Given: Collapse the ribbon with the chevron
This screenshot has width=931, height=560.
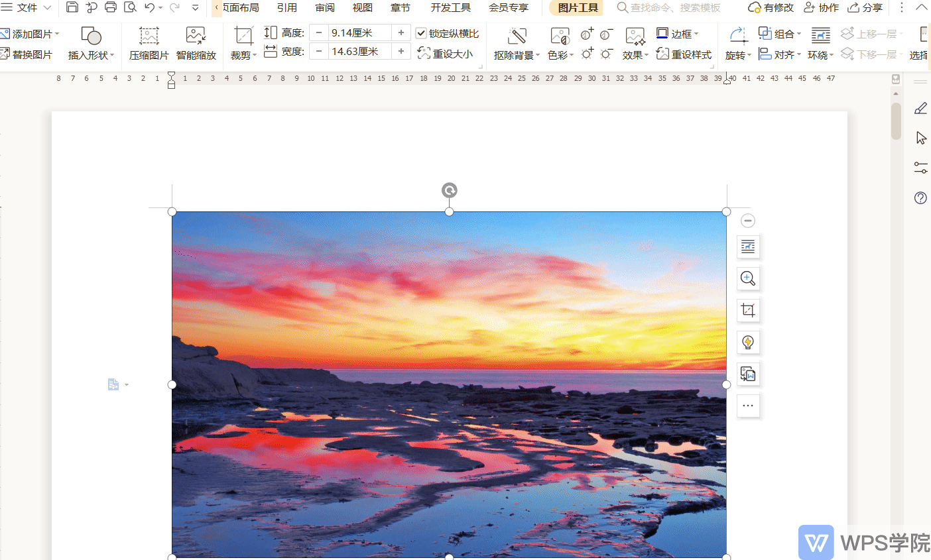Looking at the screenshot, I should (x=921, y=7).
